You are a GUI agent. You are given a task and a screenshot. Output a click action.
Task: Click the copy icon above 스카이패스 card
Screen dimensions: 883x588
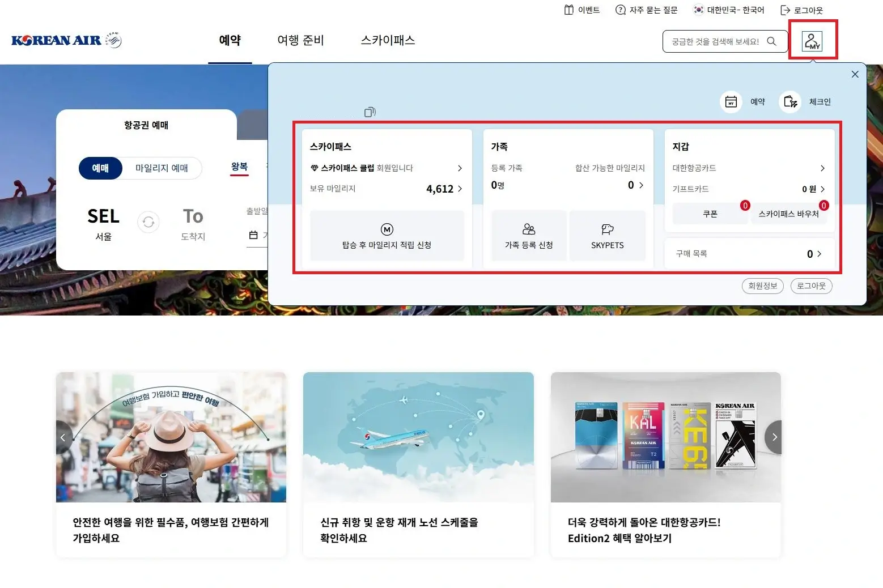click(x=370, y=112)
